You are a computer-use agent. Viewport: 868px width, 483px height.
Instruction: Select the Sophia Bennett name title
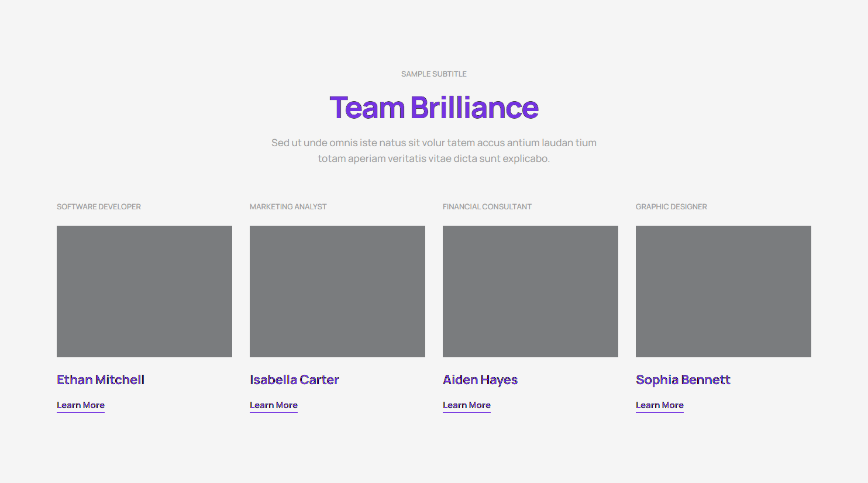pyautogui.click(x=683, y=380)
